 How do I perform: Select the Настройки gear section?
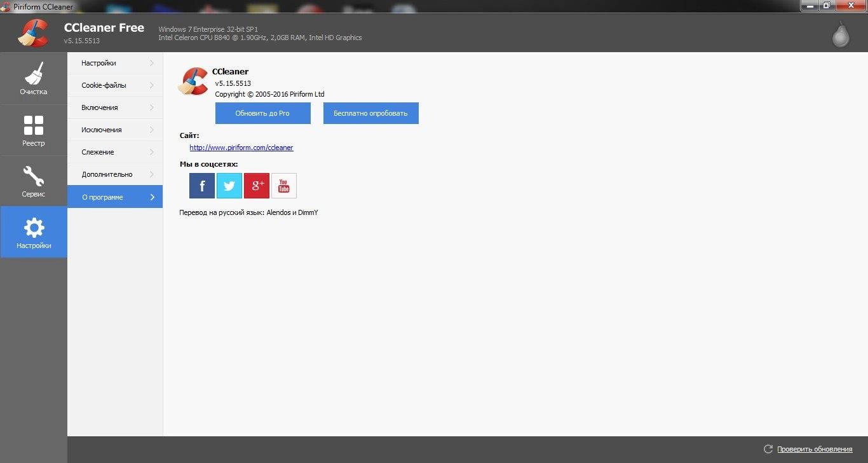coord(34,232)
